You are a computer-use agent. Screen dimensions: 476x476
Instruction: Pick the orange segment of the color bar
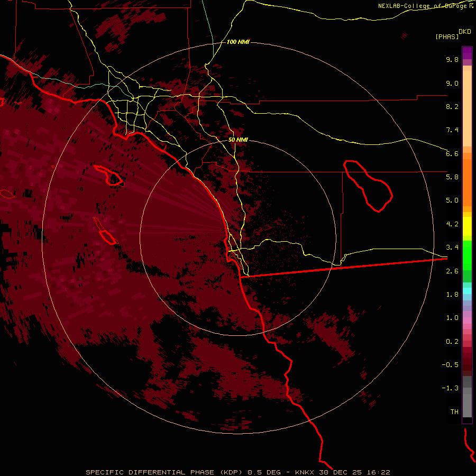click(467, 183)
